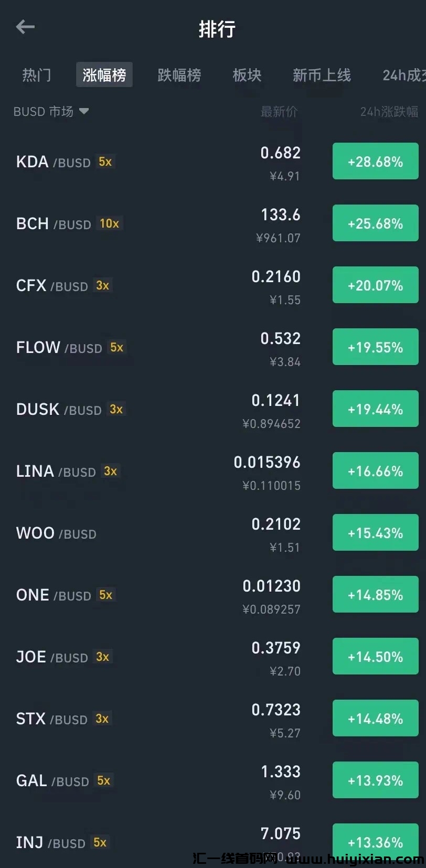Screen dimensions: 426x868
Task: Tap the +19.44% DUSK change button
Action: (x=375, y=409)
